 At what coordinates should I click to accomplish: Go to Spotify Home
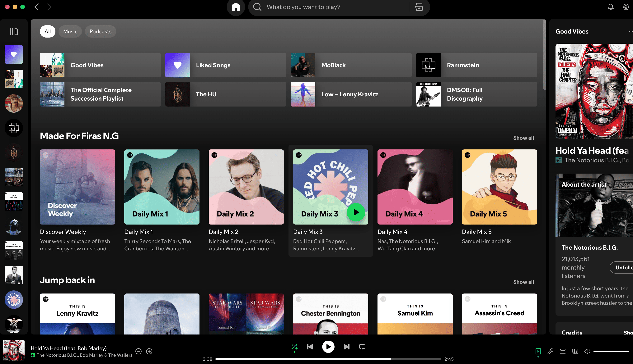236,7
